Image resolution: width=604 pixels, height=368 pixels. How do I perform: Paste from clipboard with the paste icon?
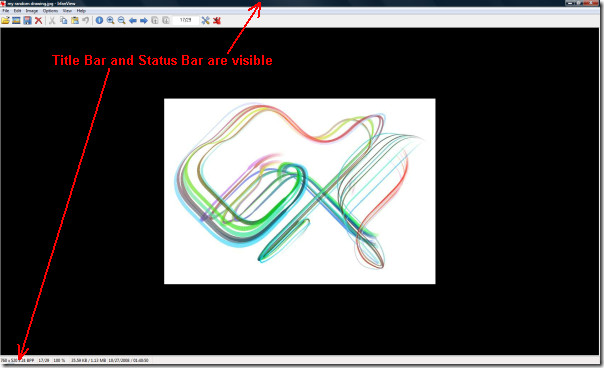pyautogui.click(x=75, y=20)
